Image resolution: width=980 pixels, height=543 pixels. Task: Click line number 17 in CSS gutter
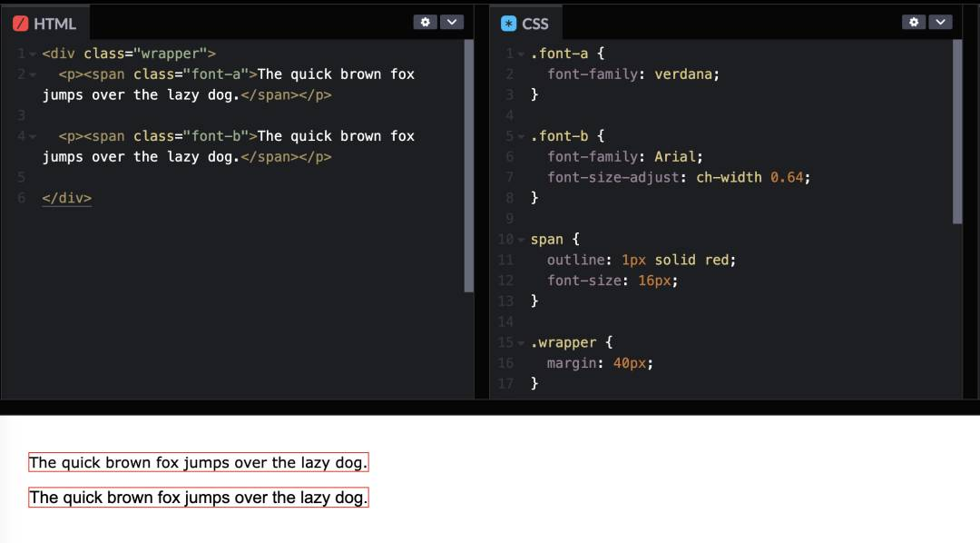click(x=505, y=383)
